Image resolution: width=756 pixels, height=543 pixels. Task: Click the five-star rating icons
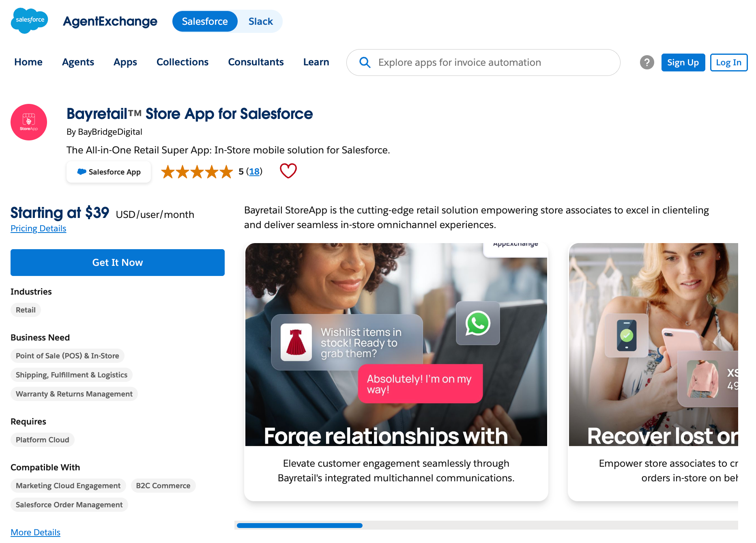pos(197,172)
